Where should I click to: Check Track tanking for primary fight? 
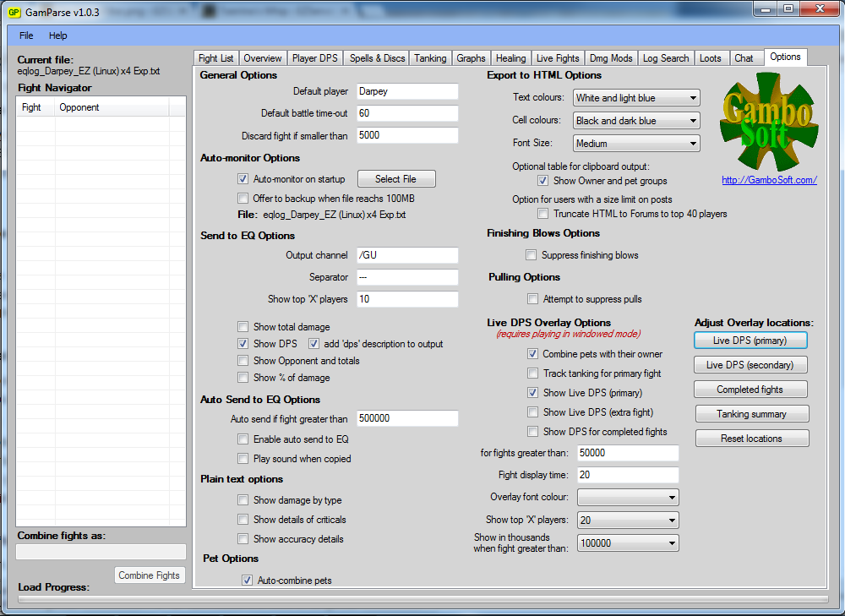click(533, 373)
